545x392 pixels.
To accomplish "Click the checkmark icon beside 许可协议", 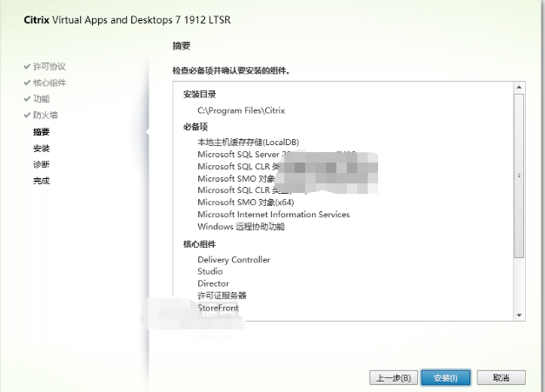I will [x=27, y=66].
